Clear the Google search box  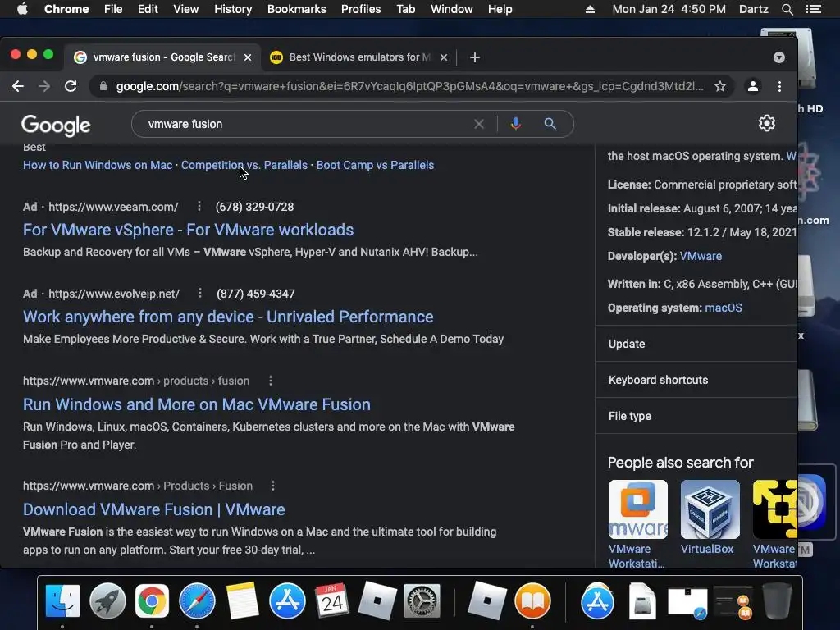click(x=479, y=124)
